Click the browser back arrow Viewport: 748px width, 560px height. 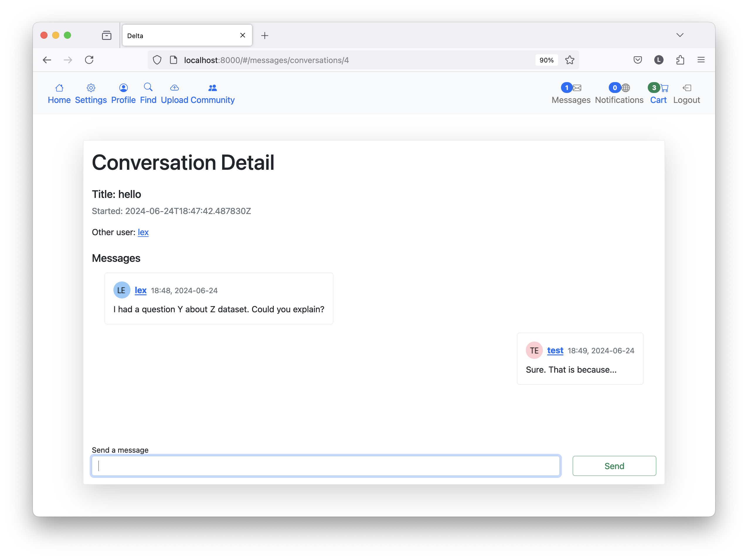click(x=47, y=60)
